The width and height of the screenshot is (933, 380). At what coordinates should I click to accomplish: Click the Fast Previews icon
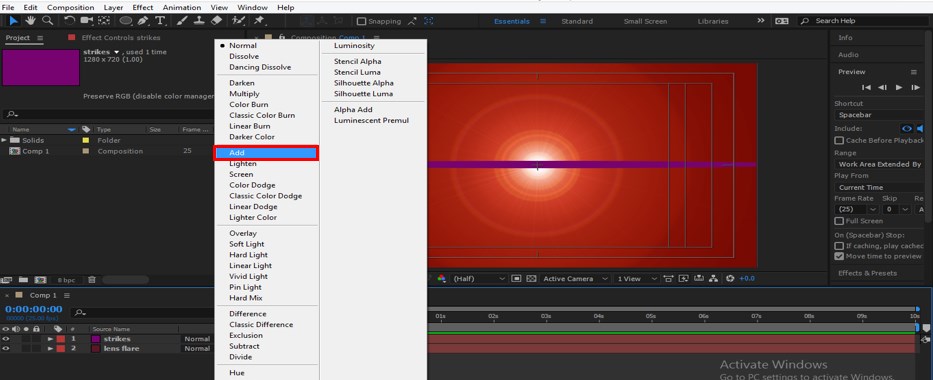click(x=683, y=278)
